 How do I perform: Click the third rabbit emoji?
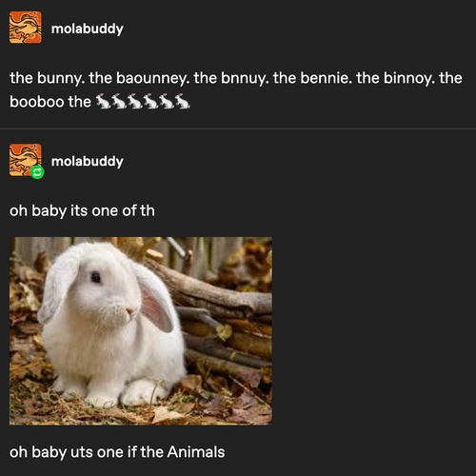click(x=135, y=101)
